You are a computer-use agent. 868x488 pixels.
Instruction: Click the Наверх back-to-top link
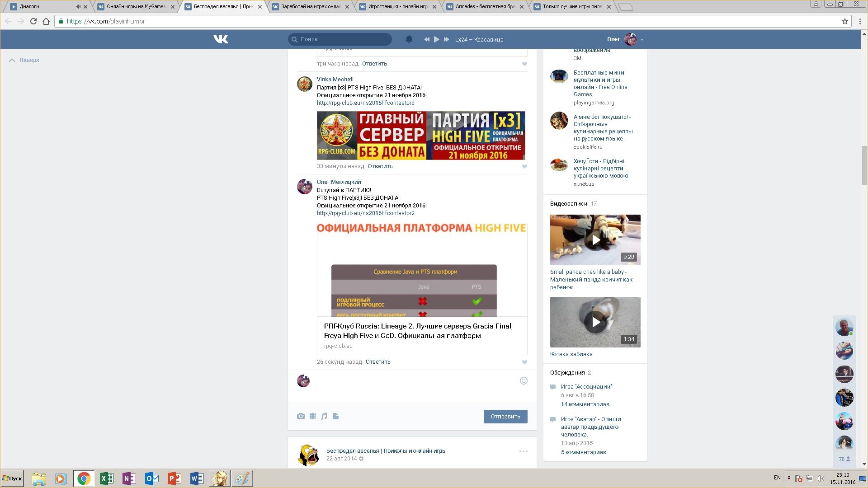click(x=24, y=60)
